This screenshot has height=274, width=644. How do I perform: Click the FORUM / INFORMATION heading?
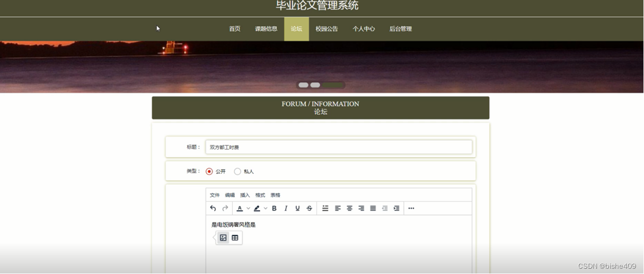pos(320,104)
